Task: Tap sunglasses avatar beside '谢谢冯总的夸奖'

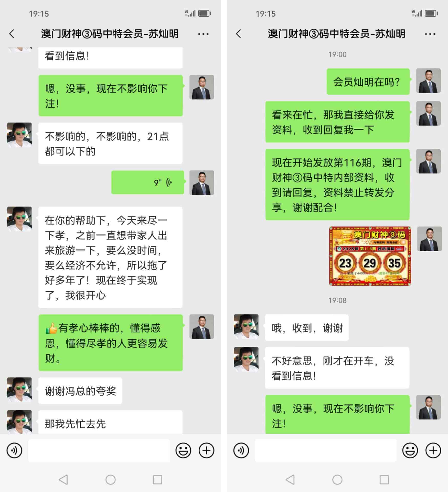Action: [x=19, y=389]
